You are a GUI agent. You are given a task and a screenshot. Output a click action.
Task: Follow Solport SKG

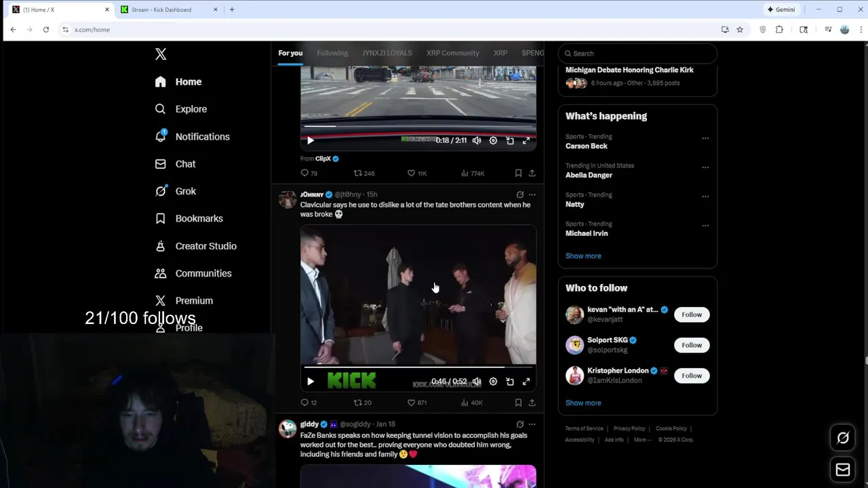click(692, 345)
